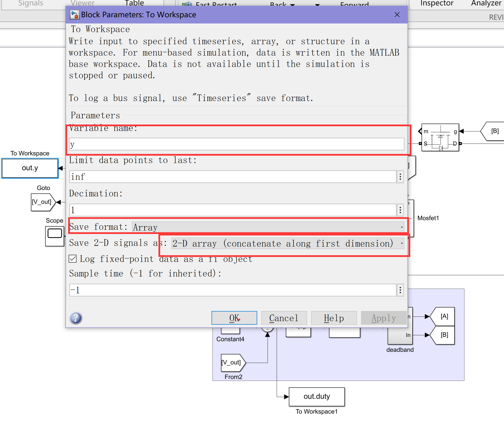Select the Mosfet block symbol

[x=440, y=138]
